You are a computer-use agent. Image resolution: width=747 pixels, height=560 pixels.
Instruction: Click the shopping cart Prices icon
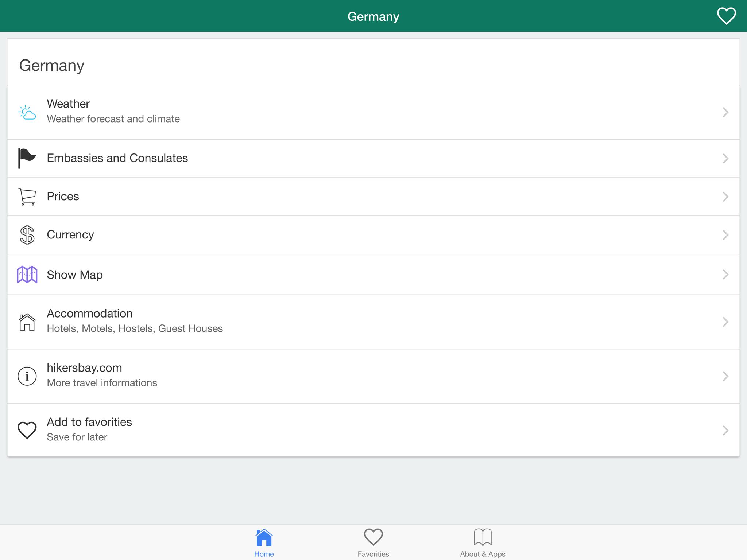[x=27, y=197]
